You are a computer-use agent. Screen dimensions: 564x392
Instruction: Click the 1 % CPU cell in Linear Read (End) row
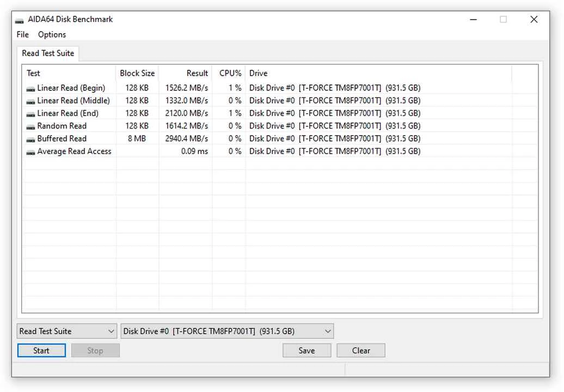pos(235,113)
